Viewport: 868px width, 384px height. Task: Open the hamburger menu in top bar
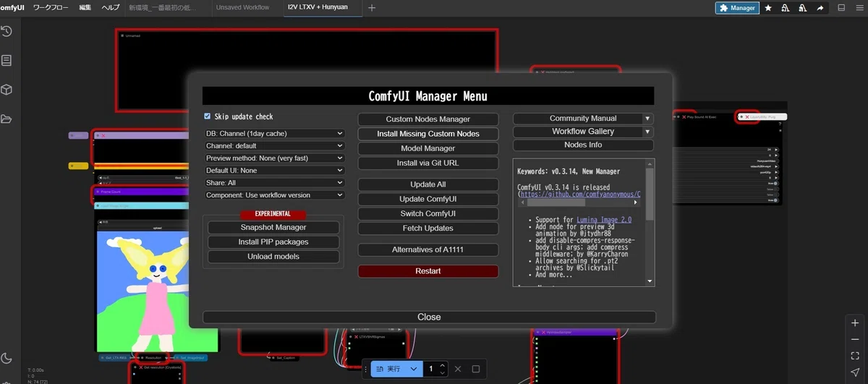[x=859, y=8]
